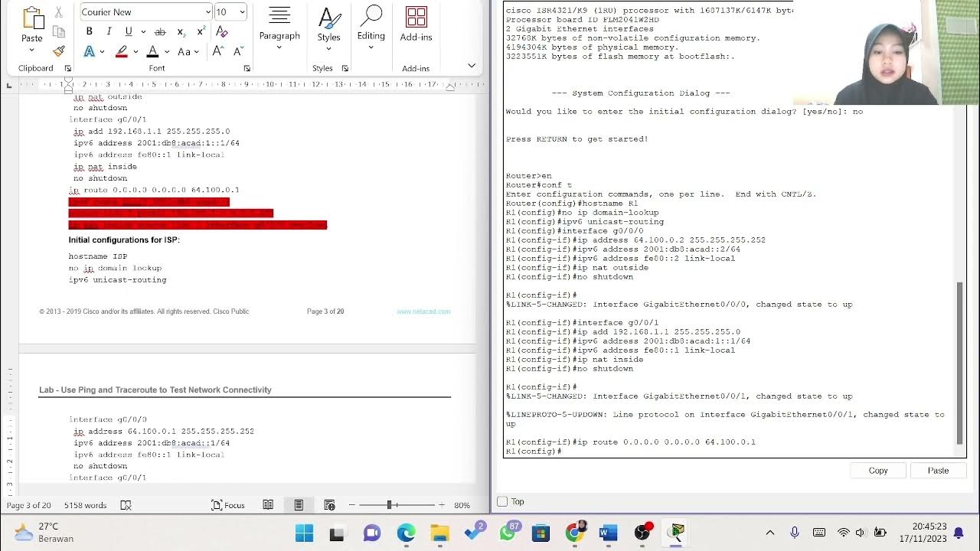Viewport: 980px width, 551px height.
Task: Switch to Focus mode
Action: [x=228, y=505]
